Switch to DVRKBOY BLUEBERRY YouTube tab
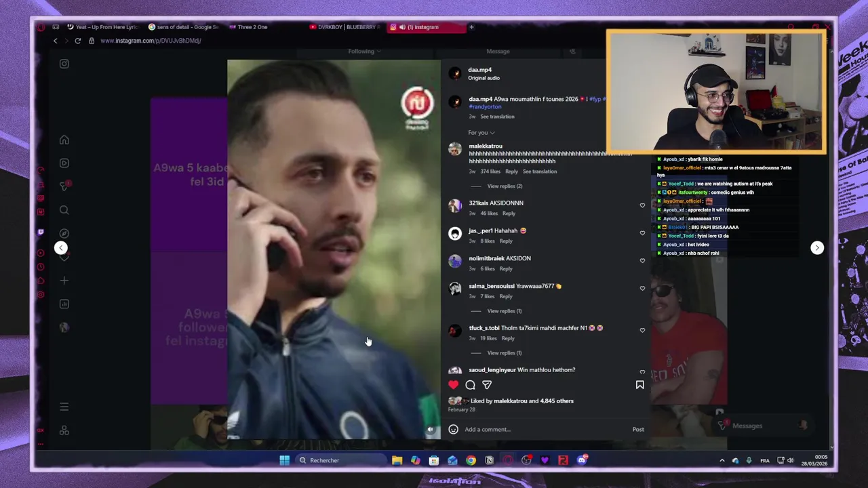Image resolution: width=868 pixels, height=488 pixels. pyautogui.click(x=344, y=27)
